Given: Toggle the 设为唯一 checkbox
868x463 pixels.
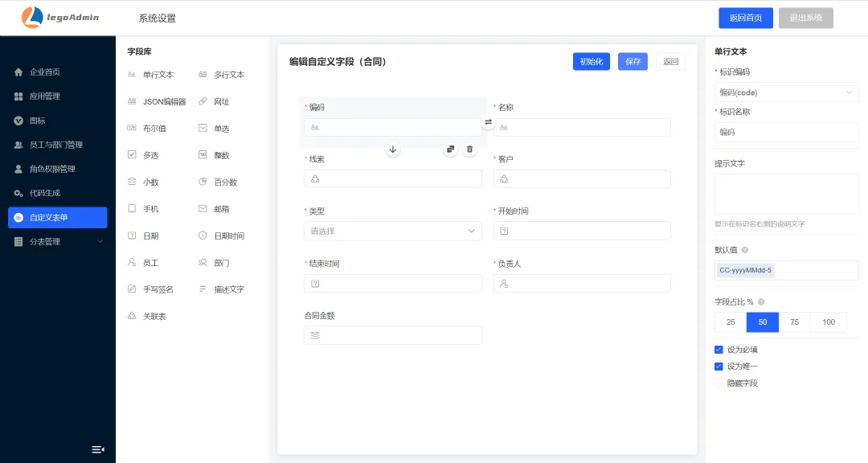Looking at the screenshot, I should pyautogui.click(x=719, y=367).
